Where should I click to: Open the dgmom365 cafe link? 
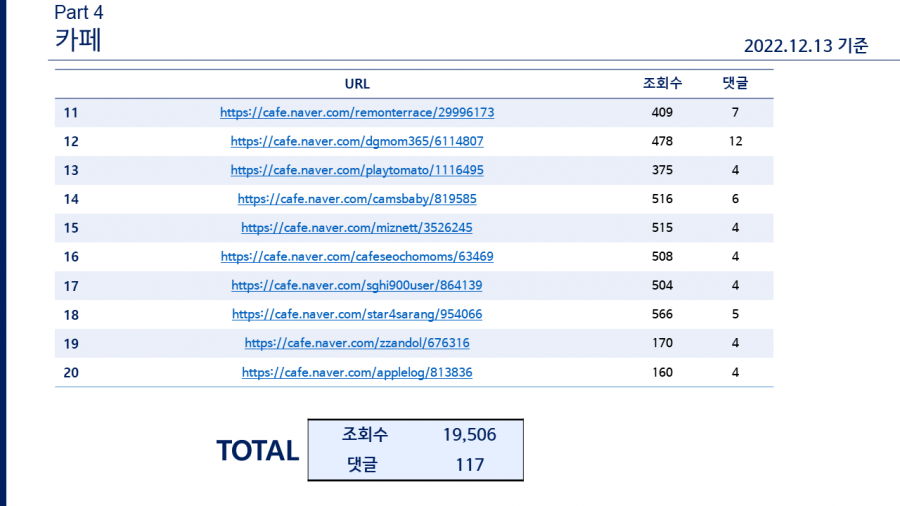click(x=357, y=142)
